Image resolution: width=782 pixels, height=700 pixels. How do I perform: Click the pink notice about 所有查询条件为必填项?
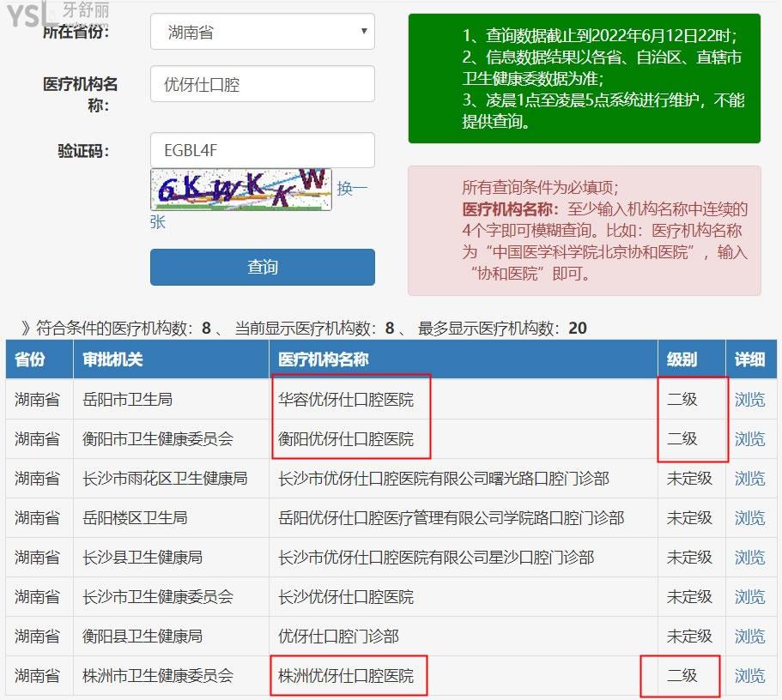pyautogui.click(x=585, y=231)
